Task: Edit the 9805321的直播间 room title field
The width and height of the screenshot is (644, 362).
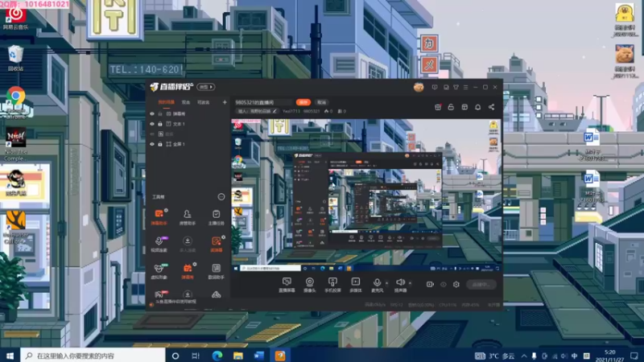Action: (264, 102)
